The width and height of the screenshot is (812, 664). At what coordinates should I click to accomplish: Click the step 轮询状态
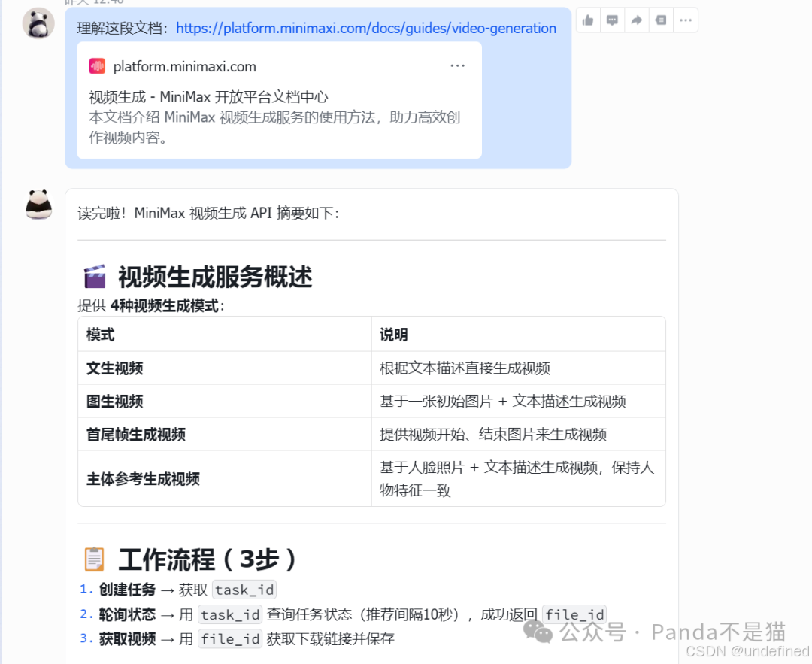(x=127, y=614)
